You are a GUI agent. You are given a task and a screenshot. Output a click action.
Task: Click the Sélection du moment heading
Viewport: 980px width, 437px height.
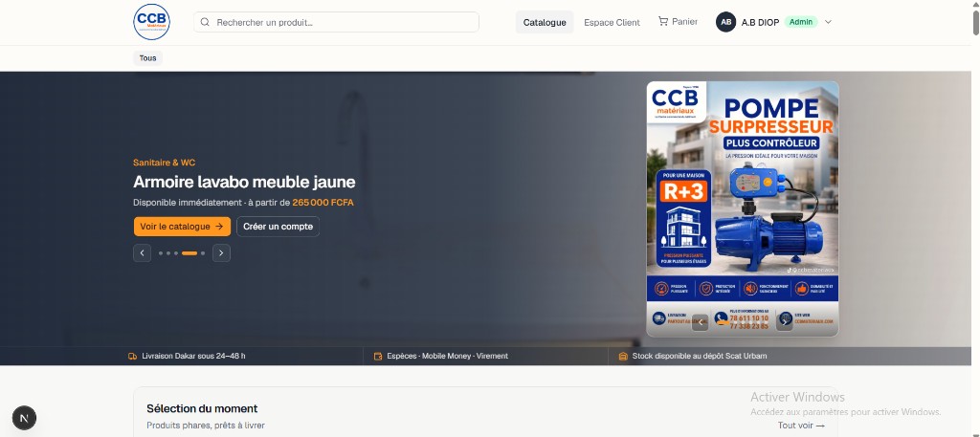point(202,409)
